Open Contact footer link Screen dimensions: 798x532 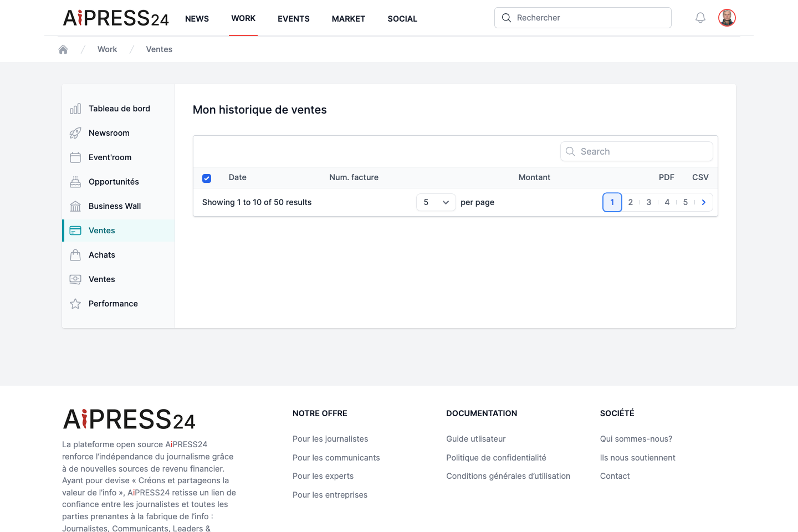615,476
